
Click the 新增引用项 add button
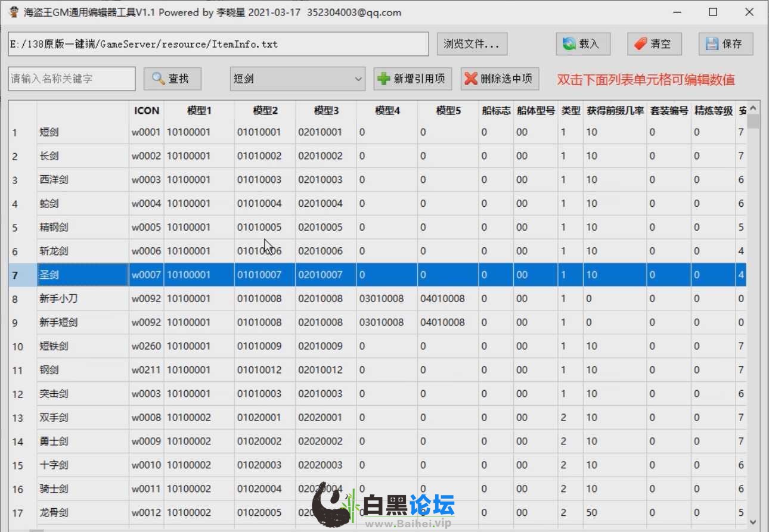point(413,79)
